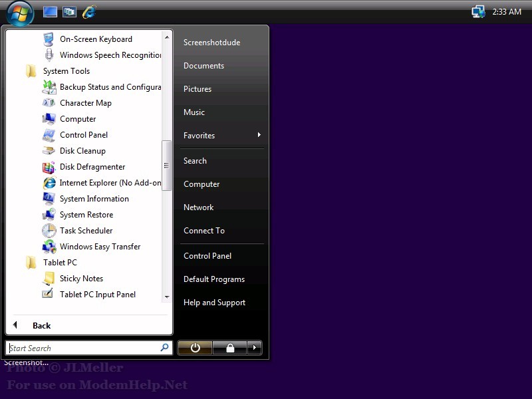
Task: Click Show Desktop quick launch icon
Action: pos(51,12)
